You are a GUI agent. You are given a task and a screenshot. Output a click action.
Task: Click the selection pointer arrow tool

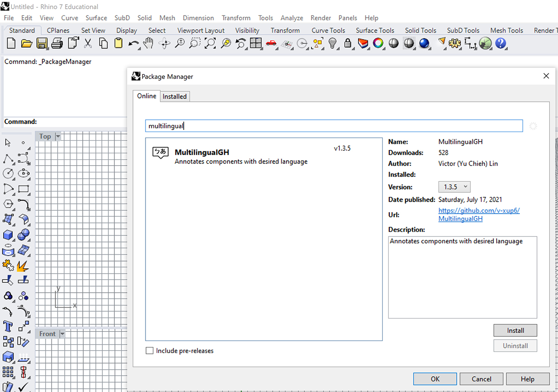click(x=8, y=143)
